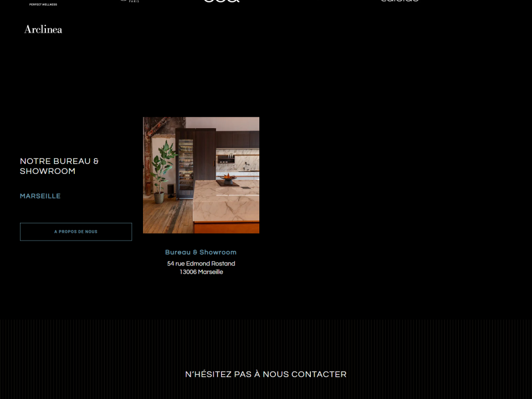Open the Bureau & Showroom link
The image size is (532, 399).
coord(201,252)
